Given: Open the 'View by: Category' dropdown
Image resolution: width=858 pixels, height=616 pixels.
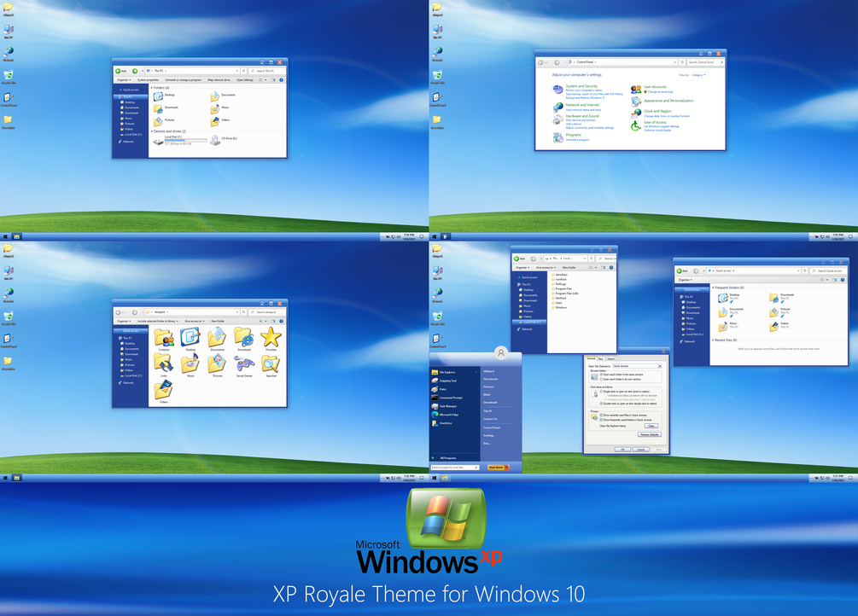Looking at the screenshot, I should coord(698,75).
